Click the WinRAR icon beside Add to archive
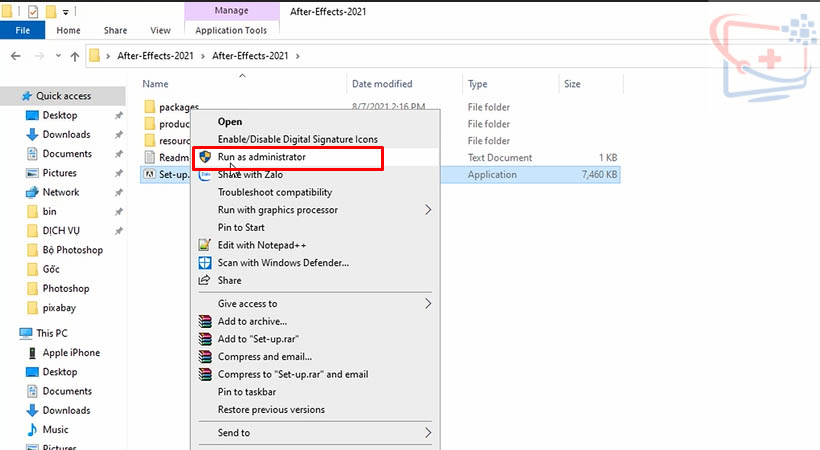Screen dimensions: 820x450 click(205, 321)
